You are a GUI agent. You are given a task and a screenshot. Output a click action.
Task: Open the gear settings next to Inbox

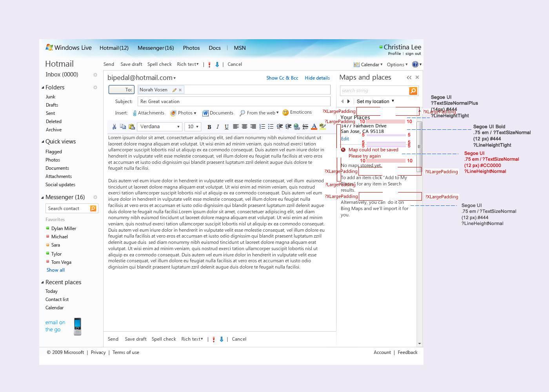point(95,74)
